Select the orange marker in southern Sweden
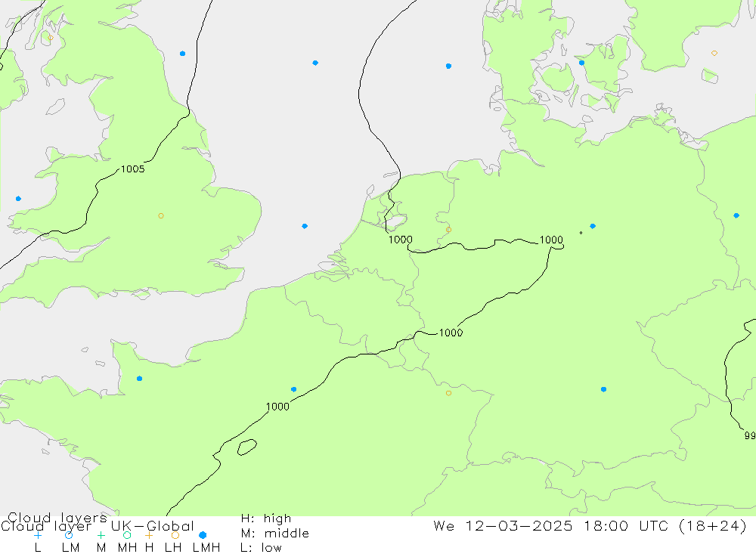 pyautogui.click(x=714, y=53)
